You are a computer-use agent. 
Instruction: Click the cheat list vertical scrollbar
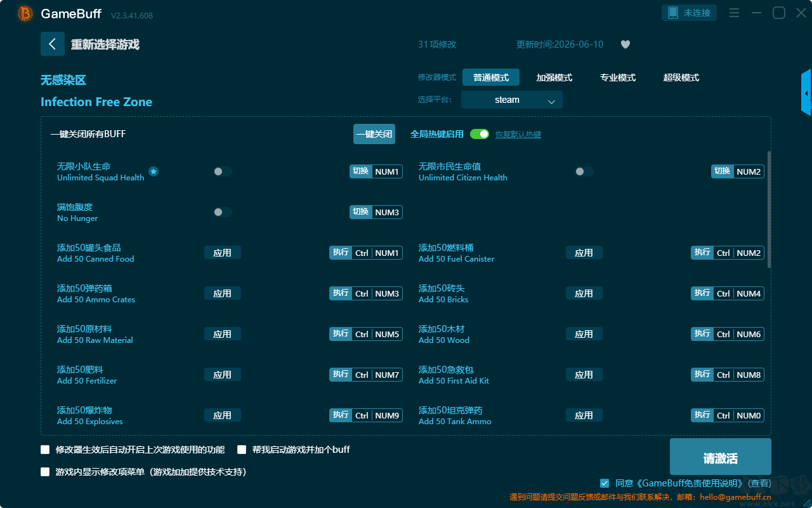769,210
